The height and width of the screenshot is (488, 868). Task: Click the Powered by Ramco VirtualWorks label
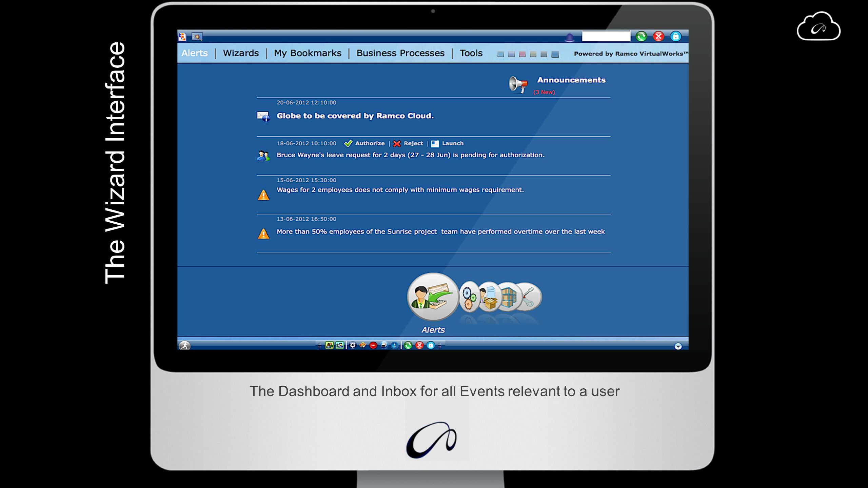[x=631, y=54]
